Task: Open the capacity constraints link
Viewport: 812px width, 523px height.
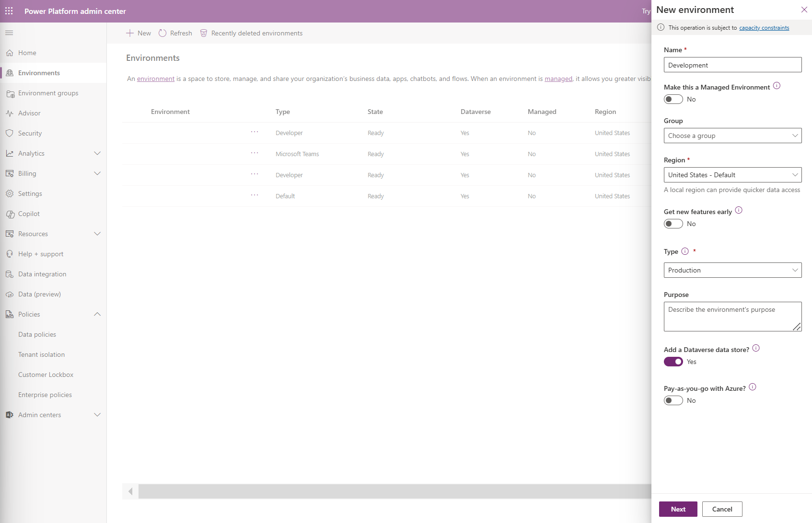Action: [x=764, y=27]
